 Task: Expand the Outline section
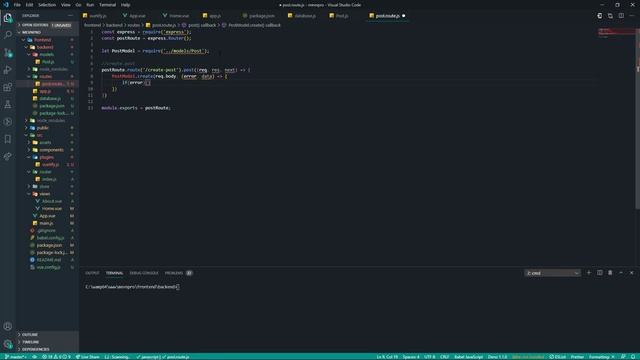coord(47,334)
